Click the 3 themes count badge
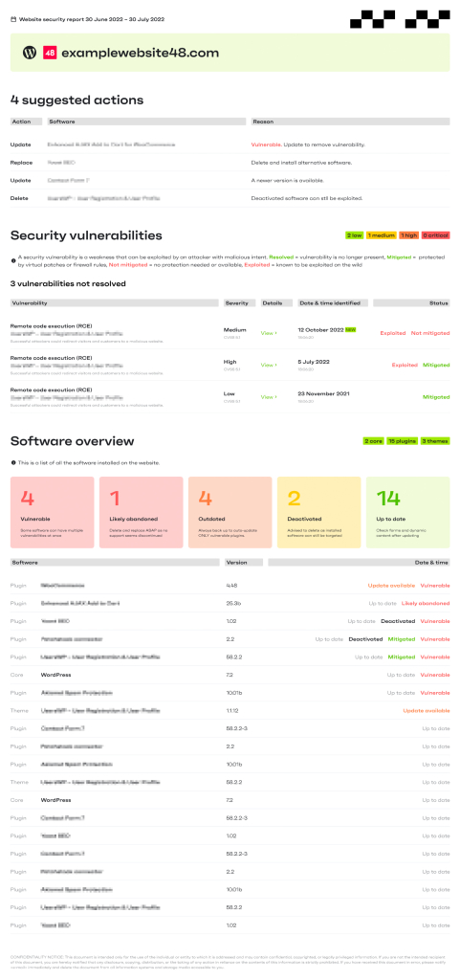Viewport: 460px width, 980px height. [x=435, y=441]
